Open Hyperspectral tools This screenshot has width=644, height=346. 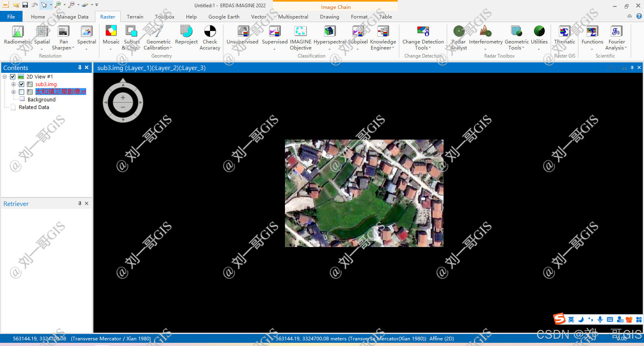329,37
